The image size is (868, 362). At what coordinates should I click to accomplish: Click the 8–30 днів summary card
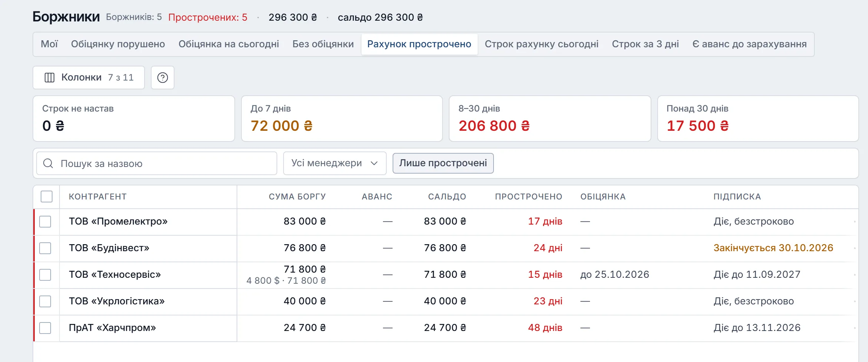[x=550, y=119]
